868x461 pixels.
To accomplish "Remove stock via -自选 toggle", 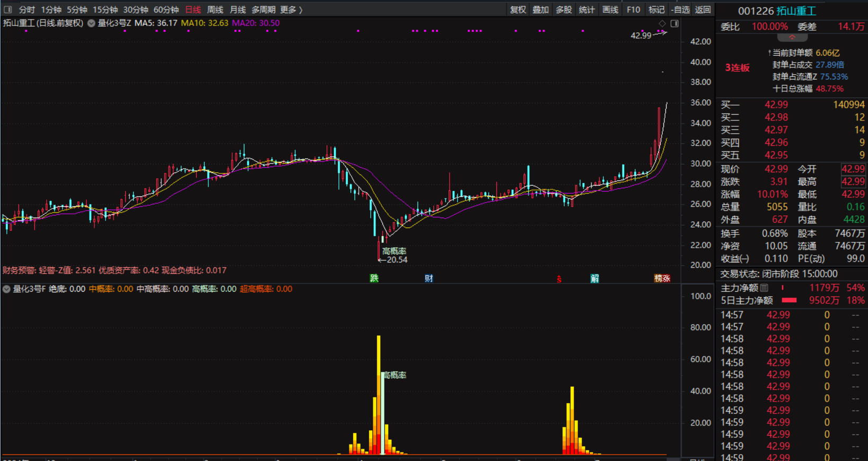I will pos(680,10).
